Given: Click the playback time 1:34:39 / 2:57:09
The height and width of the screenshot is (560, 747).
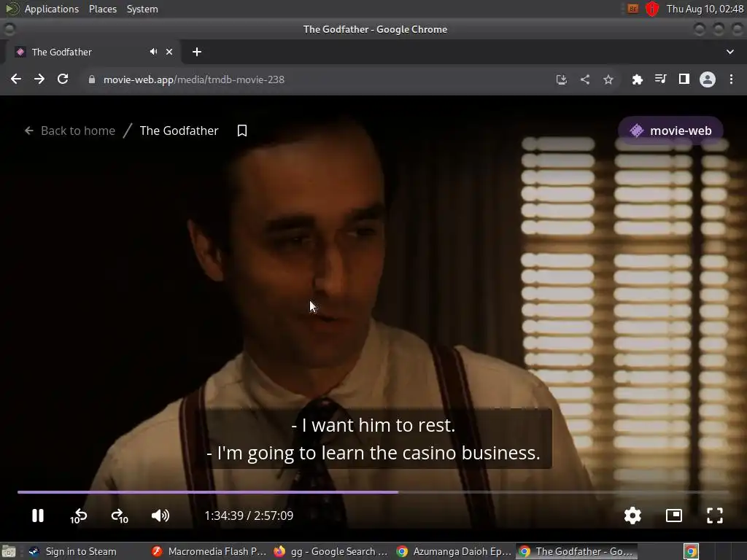Looking at the screenshot, I should [249, 516].
